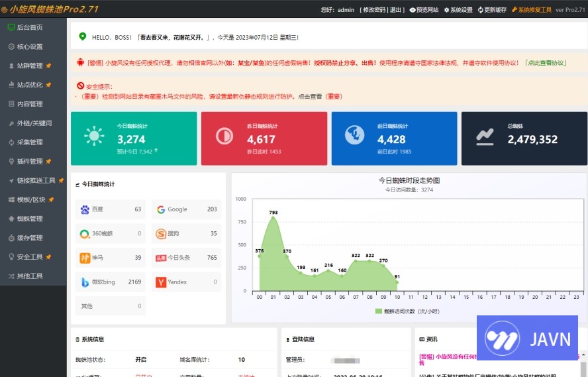The image size is (588, 377).
Task: Click the Baidu paw spider icon
Action: click(x=85, y=209)
